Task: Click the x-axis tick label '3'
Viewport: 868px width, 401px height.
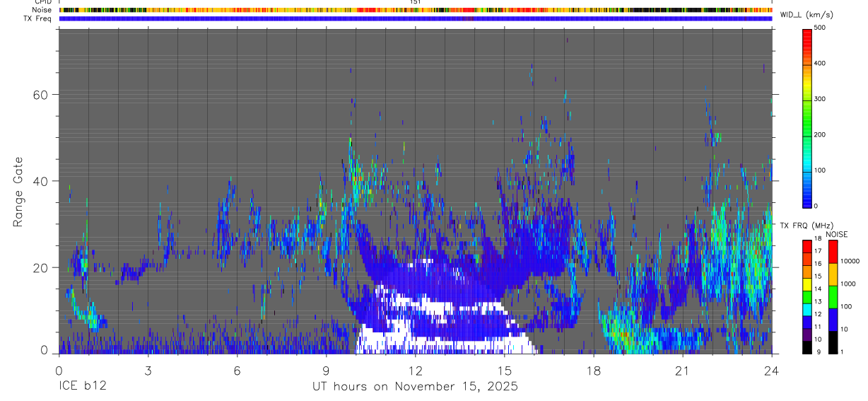Action: 148,371
